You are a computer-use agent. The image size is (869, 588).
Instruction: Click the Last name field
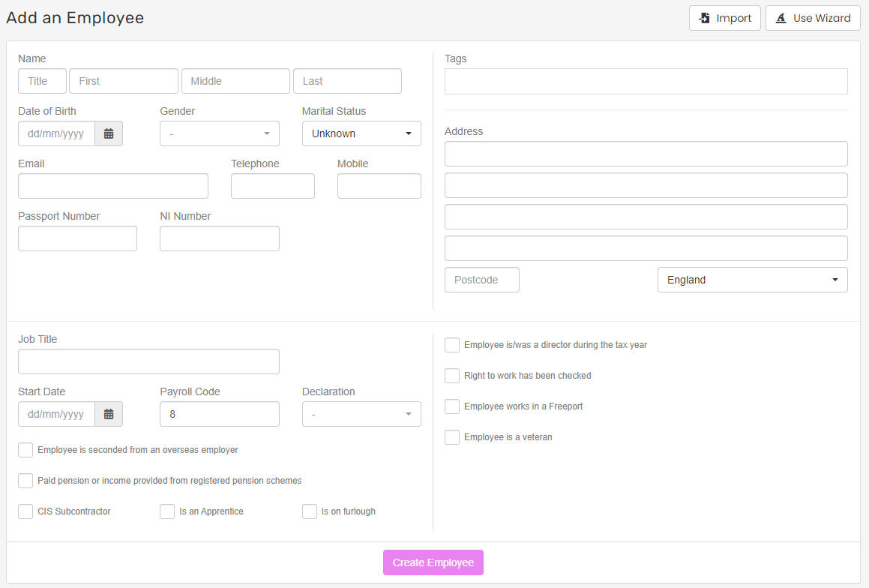click(347, 81)
